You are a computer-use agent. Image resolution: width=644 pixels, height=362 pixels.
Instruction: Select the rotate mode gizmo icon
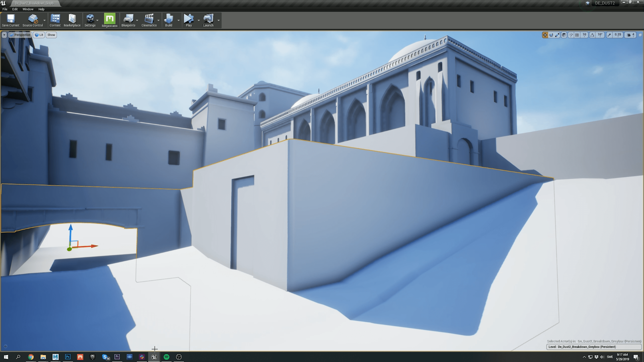[551, 35]
